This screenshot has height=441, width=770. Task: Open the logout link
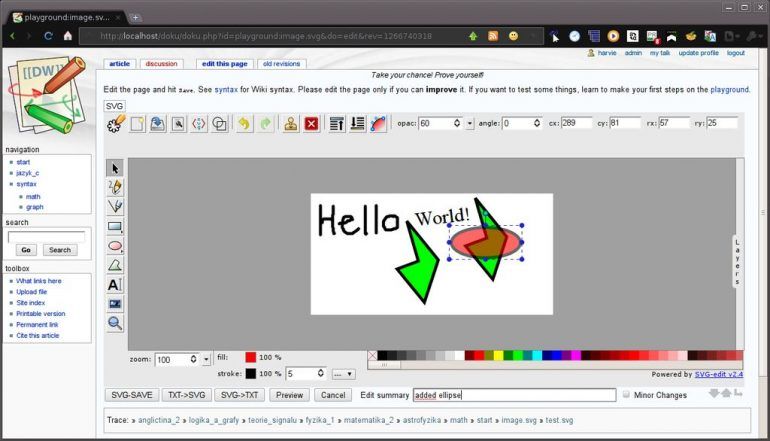(736, 53)
